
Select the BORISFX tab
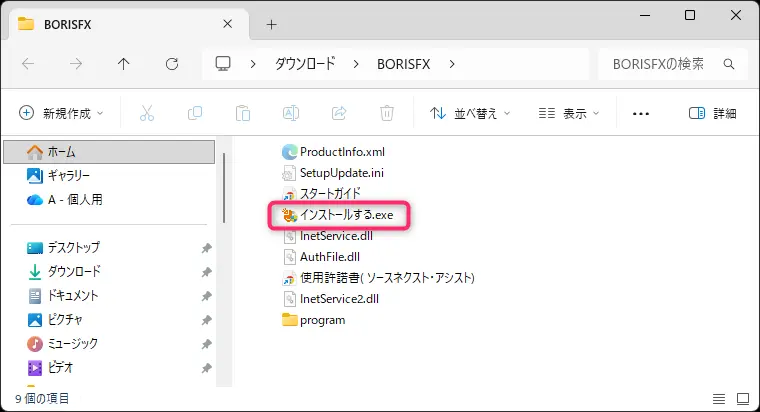coord(128,24)
